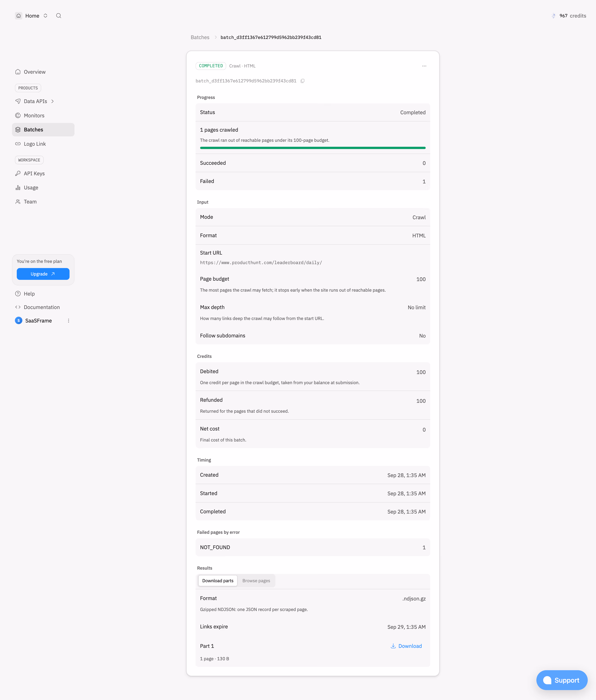This screenshot has height=700, width=596.
Task: Open the SaaSFrame three-dot menu
Action: 68,321
